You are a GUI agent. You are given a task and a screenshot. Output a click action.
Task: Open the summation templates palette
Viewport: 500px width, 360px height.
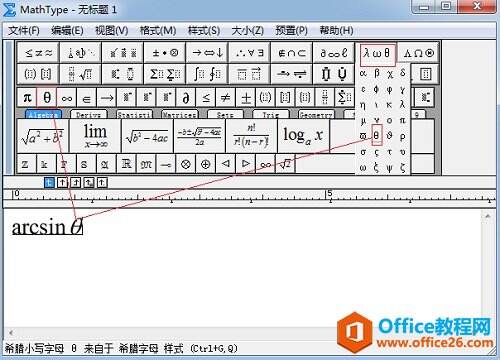[x=165, y=74]
